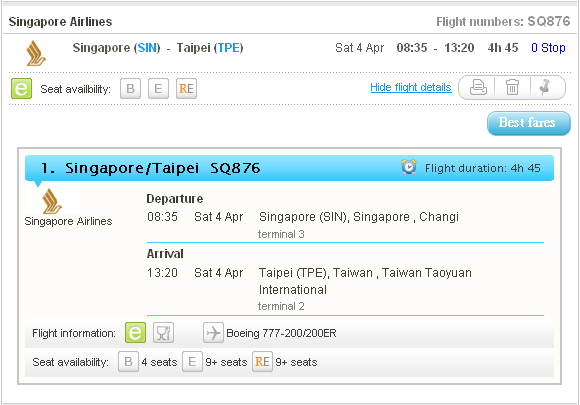Click '4 seats' availability text

(x=159, y=362)
